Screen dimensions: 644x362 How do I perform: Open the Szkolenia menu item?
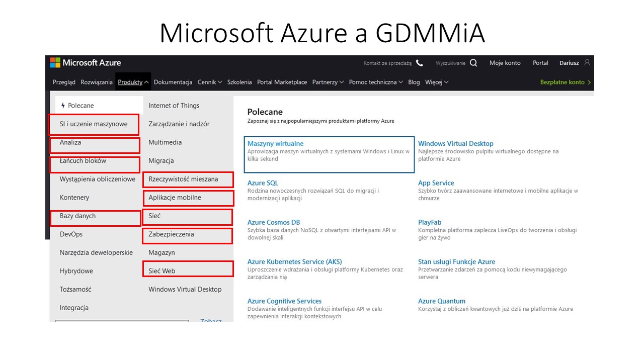tap(239, 82)
